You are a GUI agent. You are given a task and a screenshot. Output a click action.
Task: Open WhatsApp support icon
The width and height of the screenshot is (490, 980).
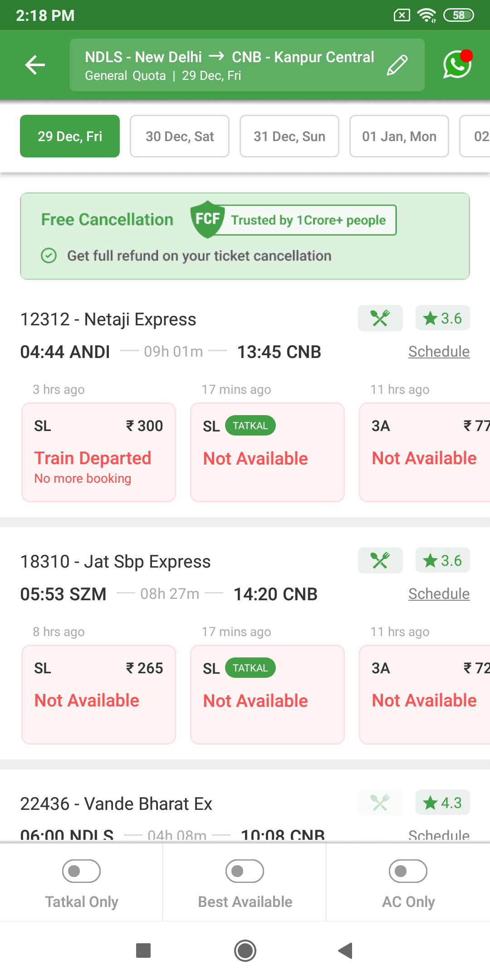point(458,64)
